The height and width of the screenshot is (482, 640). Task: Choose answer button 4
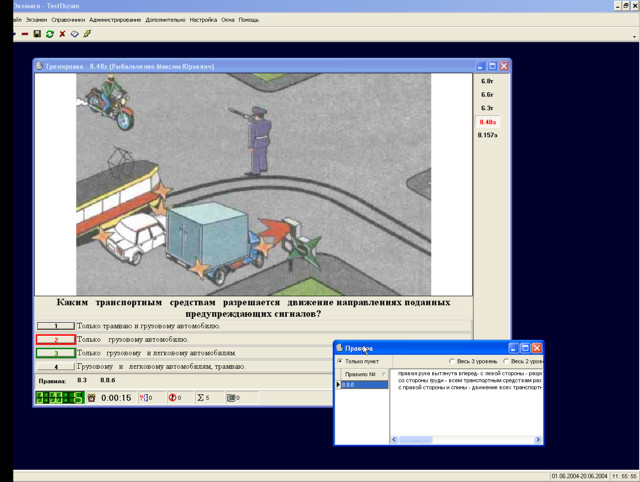click(x=56, y=367)
